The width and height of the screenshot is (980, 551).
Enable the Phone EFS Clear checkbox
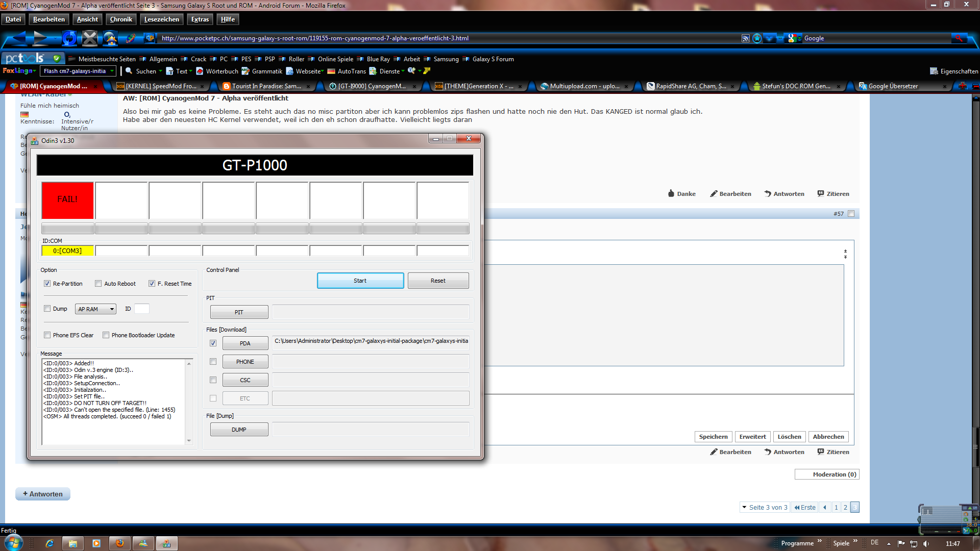(47, 335)
